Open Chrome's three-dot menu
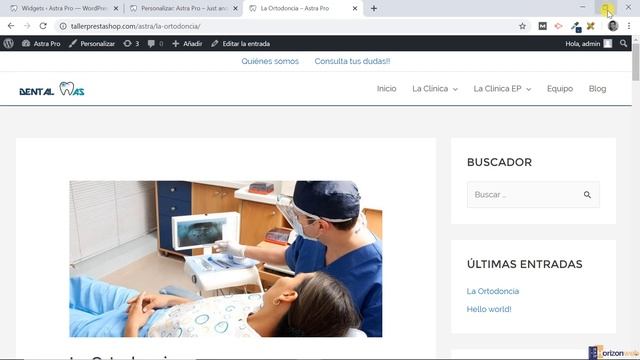 tap(629, 26)
